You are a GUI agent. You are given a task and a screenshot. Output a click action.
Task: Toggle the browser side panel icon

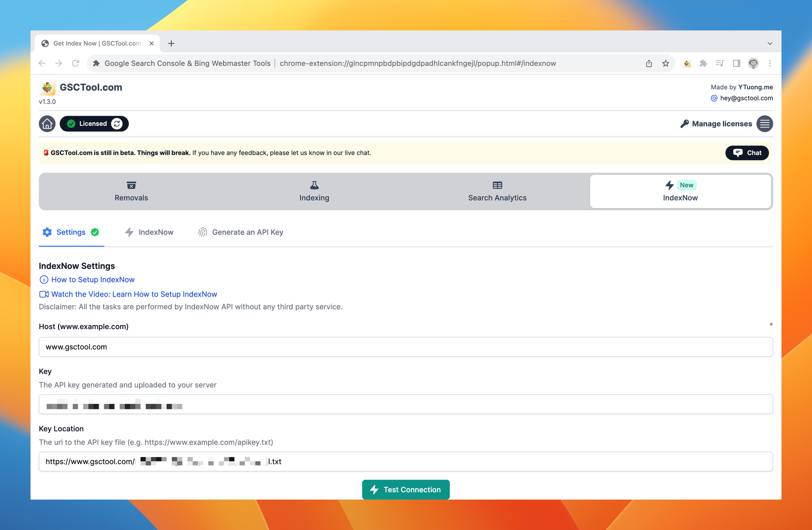736,63
